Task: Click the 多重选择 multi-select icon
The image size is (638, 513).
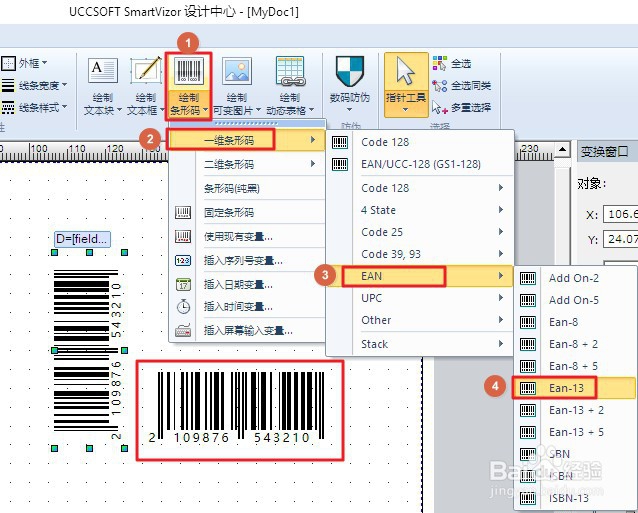Action: (439, 108)
